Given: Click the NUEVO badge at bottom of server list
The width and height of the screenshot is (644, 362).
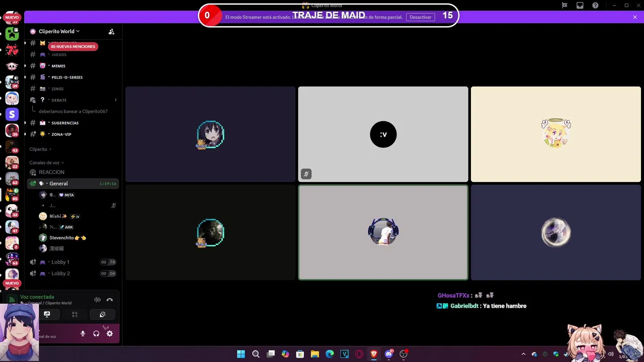Looking at the screenshot, I should (12, 283).
